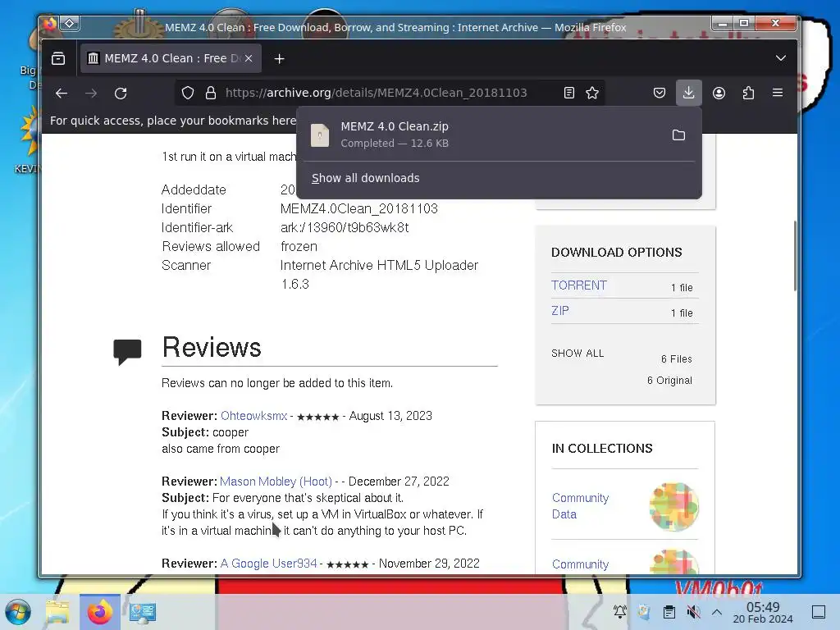This screenshot has height=630, width=840.
Task: Unmute the volume tray icon
Action: [x=693, y=611]
